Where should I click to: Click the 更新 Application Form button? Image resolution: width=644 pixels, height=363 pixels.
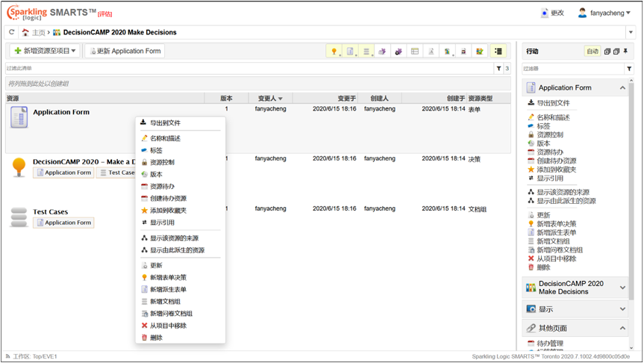(125, 51)
